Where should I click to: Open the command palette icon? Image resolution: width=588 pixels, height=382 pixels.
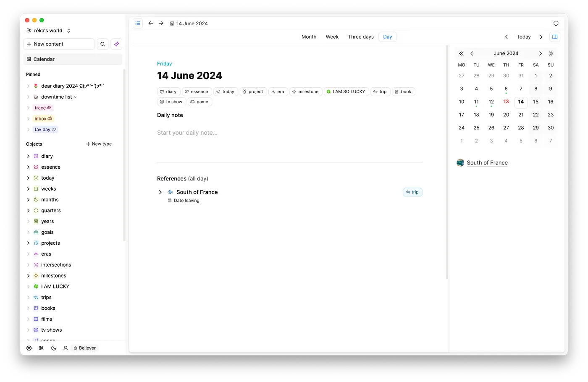41,348
